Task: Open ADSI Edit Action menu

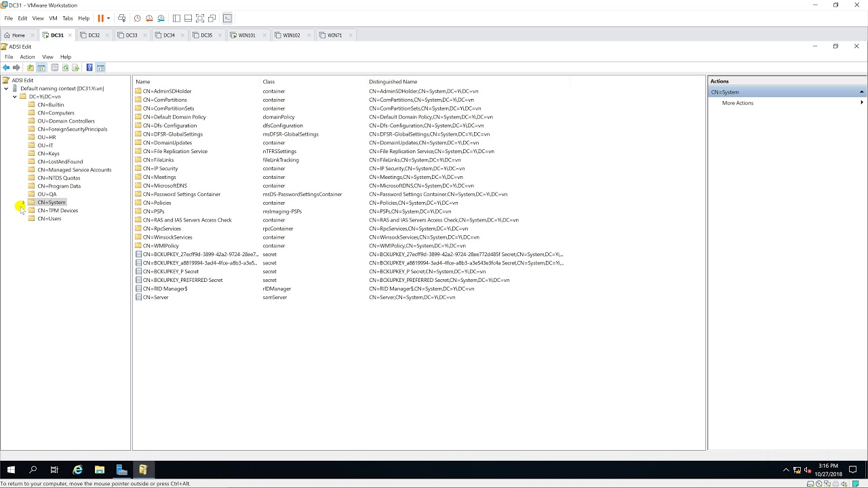Action: click(x=27, y=57)
